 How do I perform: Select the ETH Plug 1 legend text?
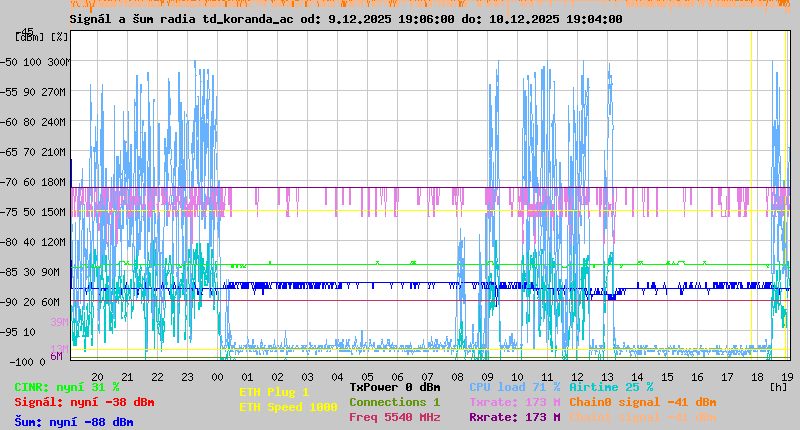tap(274, 392)
